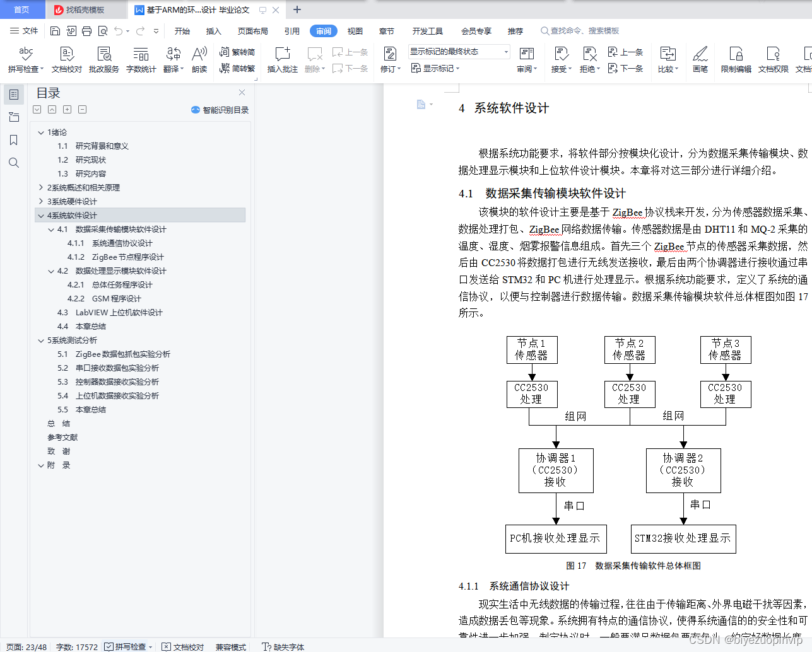Start 朗读 read aloud
Viewport: 812px width, 652px height.
click(199, 60)
